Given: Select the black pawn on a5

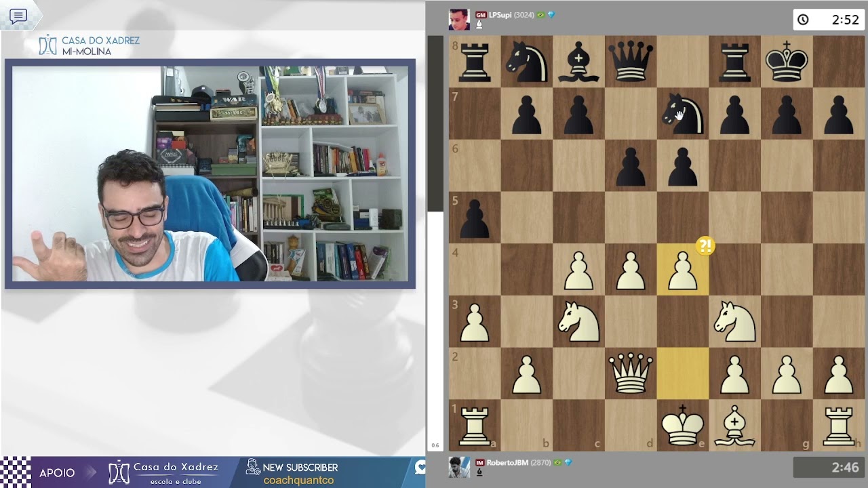Looking at the screenshot, I should 475,218.
